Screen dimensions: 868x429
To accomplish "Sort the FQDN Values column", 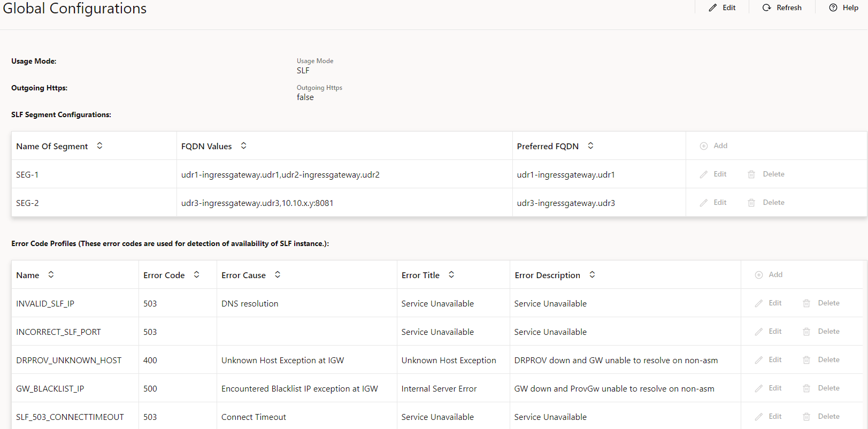I will pyautogui.click(x=243, y=146).
